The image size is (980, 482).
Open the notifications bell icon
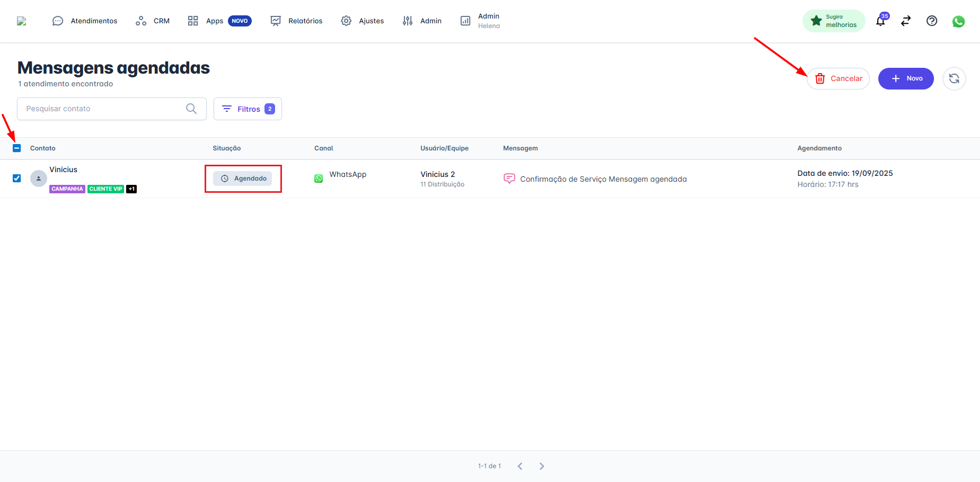coord(880,21)
